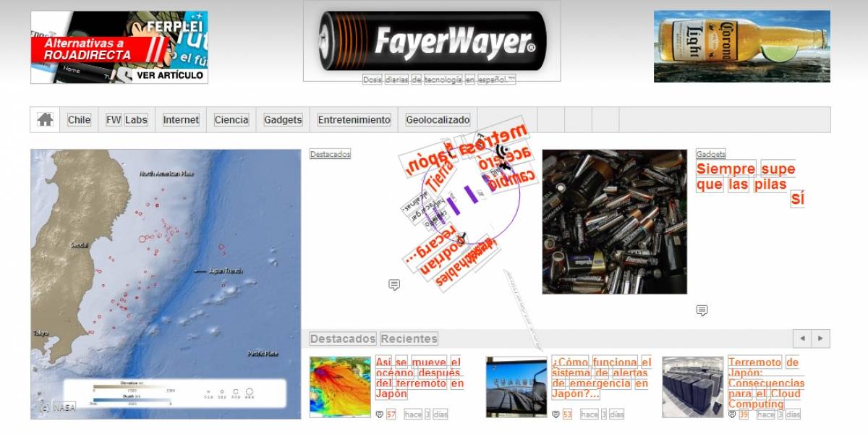This screenshot has width=868, height=434.
Task: Click the Japan earthquake map image
Action: click(166, 284)
